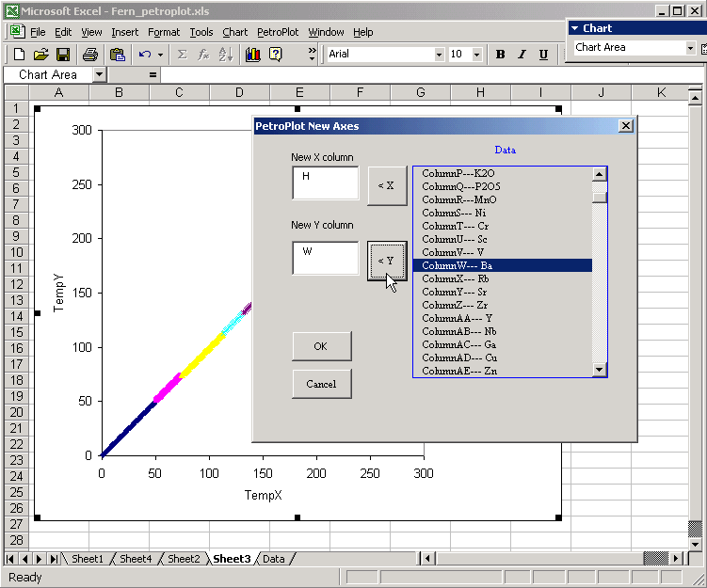Screen dimensions: 707x588
Task: Click the < X assign button
Action: (387, 185)
